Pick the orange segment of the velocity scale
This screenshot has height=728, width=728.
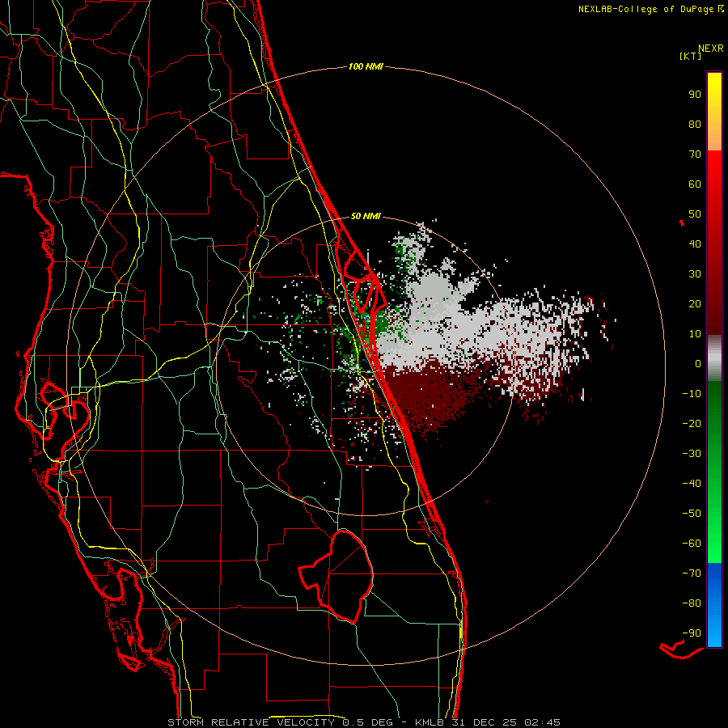click(x=714, y=139)
